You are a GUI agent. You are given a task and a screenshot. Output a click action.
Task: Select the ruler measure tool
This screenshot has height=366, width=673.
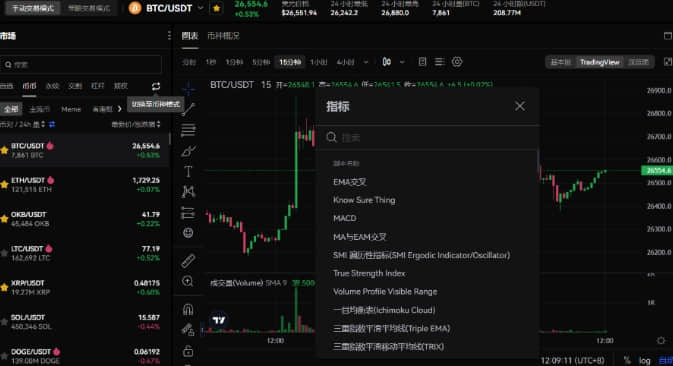(x=188, y=260)
